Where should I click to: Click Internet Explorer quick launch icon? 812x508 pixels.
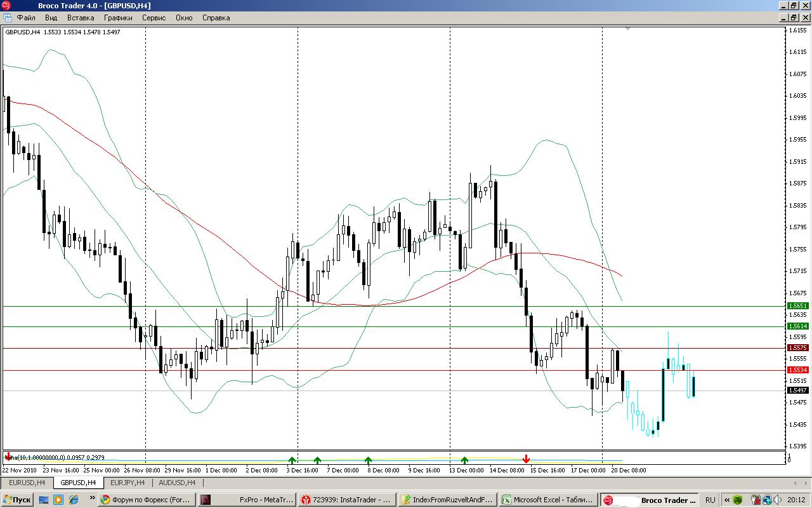coord(74,500)
